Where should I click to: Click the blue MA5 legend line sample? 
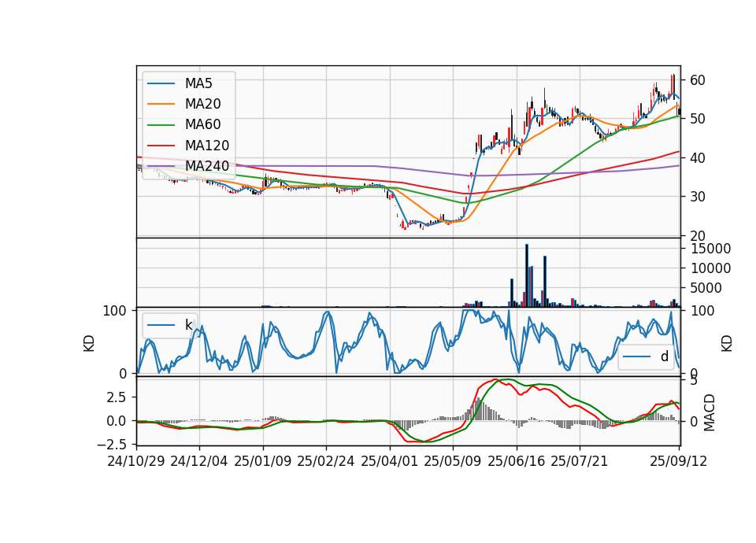click(161, 83)
